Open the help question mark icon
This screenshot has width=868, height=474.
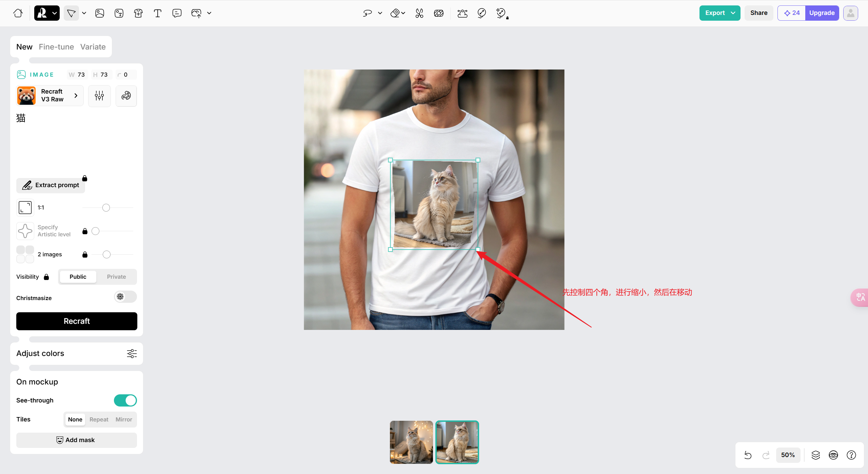pos(851,455)
